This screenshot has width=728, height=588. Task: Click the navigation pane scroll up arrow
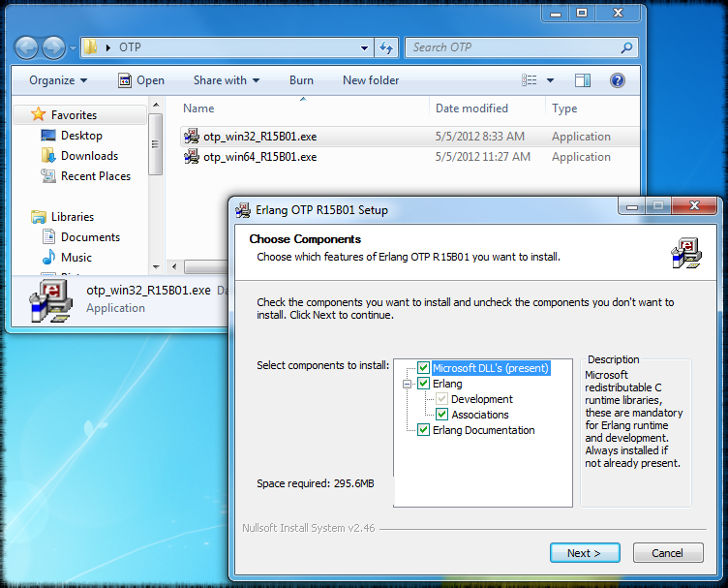(156, 105)
